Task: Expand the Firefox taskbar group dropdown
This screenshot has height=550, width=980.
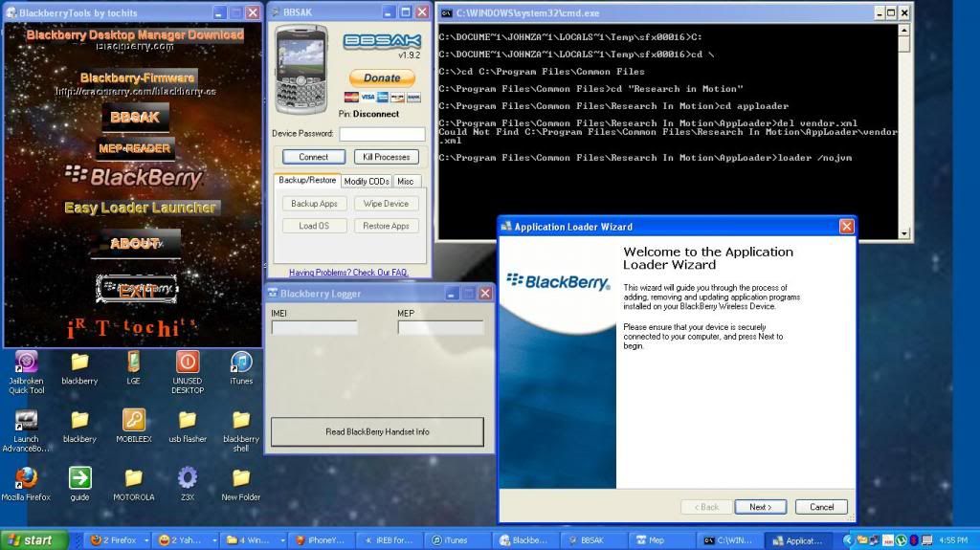Action: coord(146,540)
